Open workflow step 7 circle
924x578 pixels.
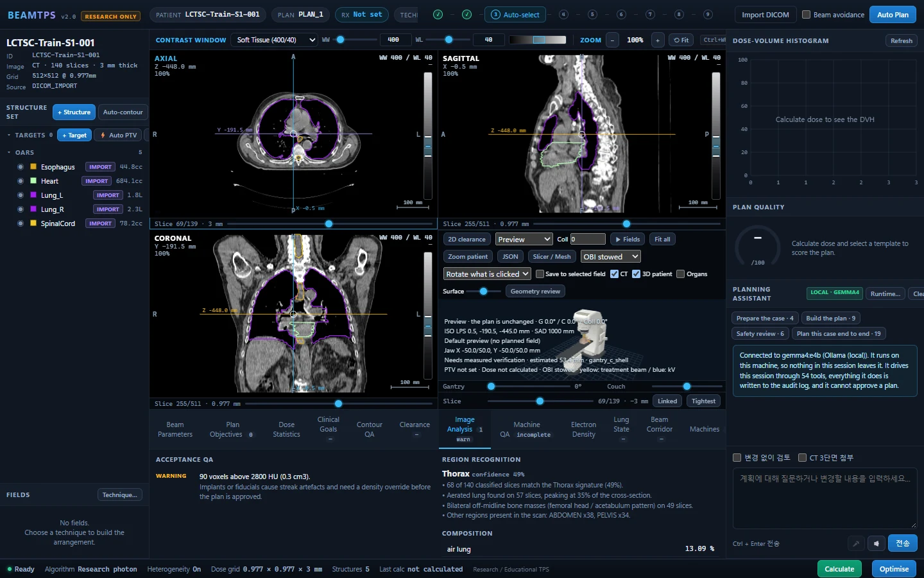pos(650,14)
